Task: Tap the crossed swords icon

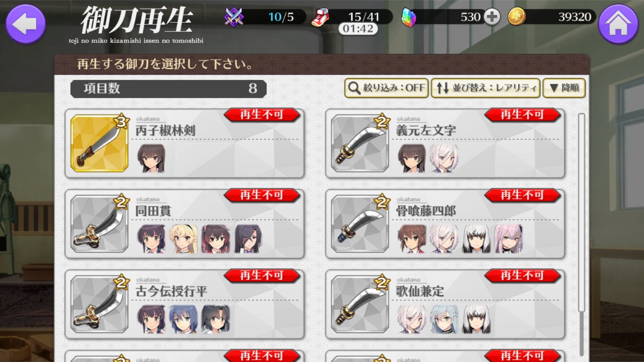Action: [x=234, y=17]
